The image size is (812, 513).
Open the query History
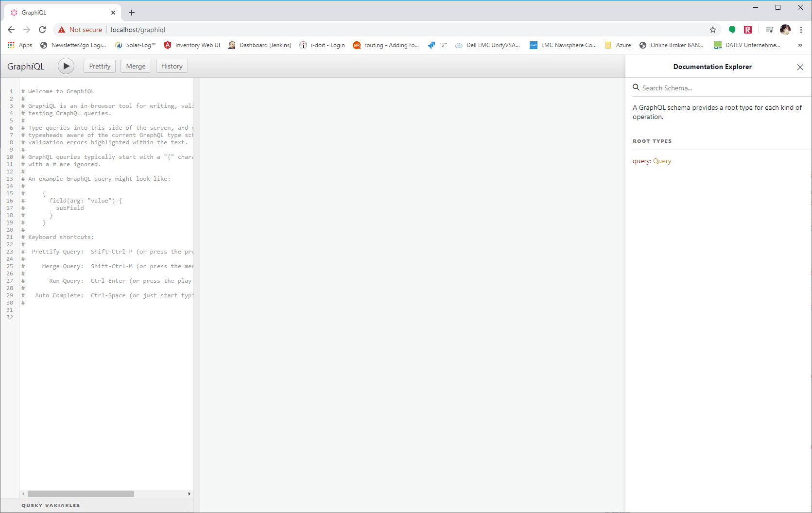(x=172, y=66)
